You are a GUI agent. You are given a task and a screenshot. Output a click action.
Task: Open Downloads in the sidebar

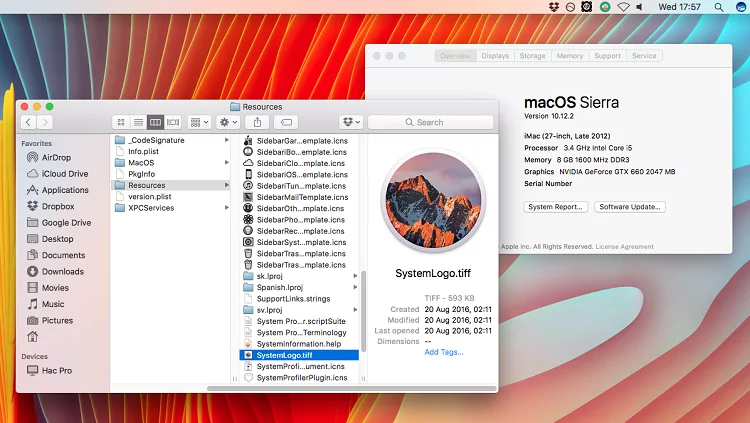(55, 271)
